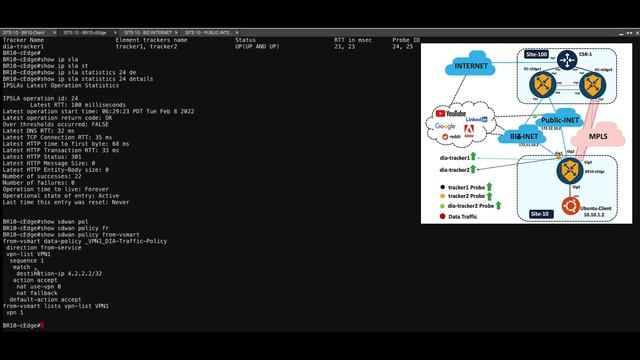Click the Site-10 label badge
This screenshot has height=360, width=640.
coord(541,214)
